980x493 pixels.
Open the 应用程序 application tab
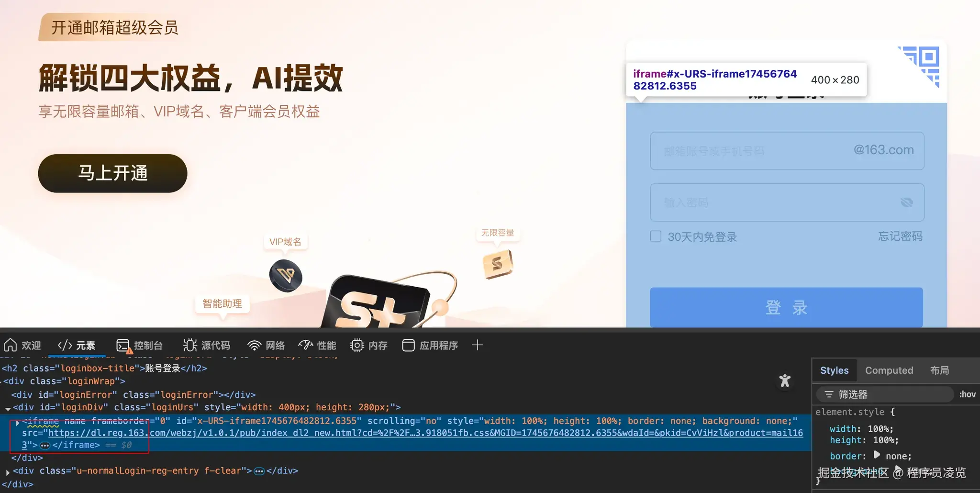tap(430, 345)
